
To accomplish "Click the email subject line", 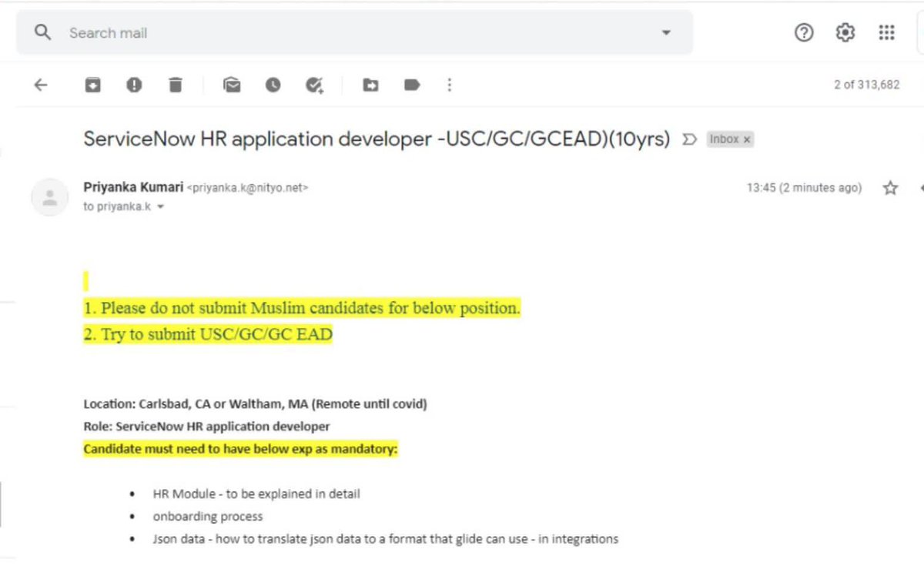I will pos(377,139).
